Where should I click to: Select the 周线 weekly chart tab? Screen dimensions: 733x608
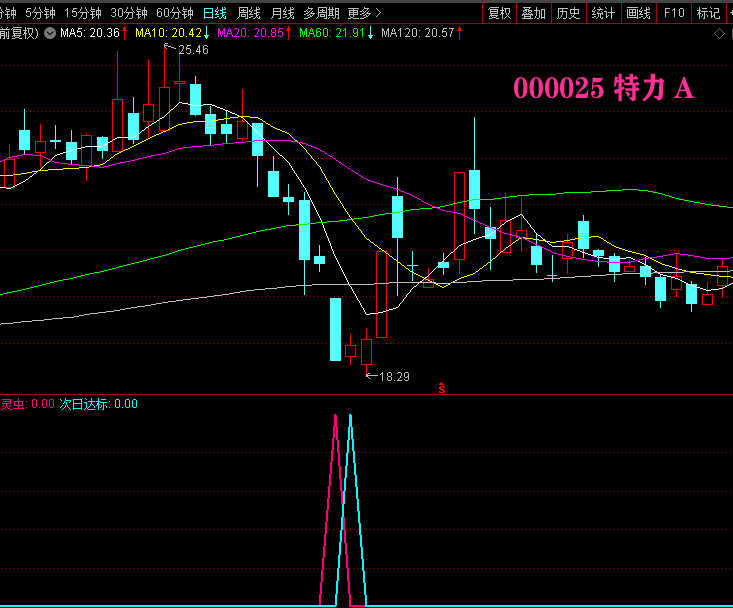coord(249,13)
